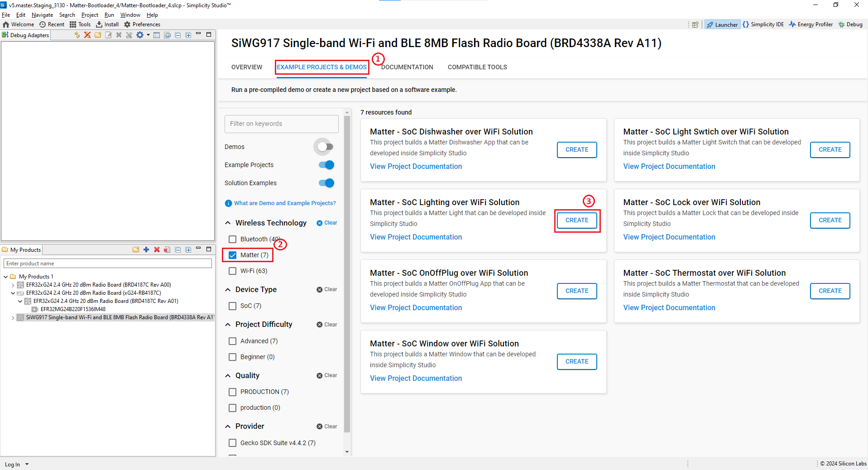Uncheck the Matter (7) filter
Screen dimensions: 868x470
pyautogui.click(x=233, y=255)
